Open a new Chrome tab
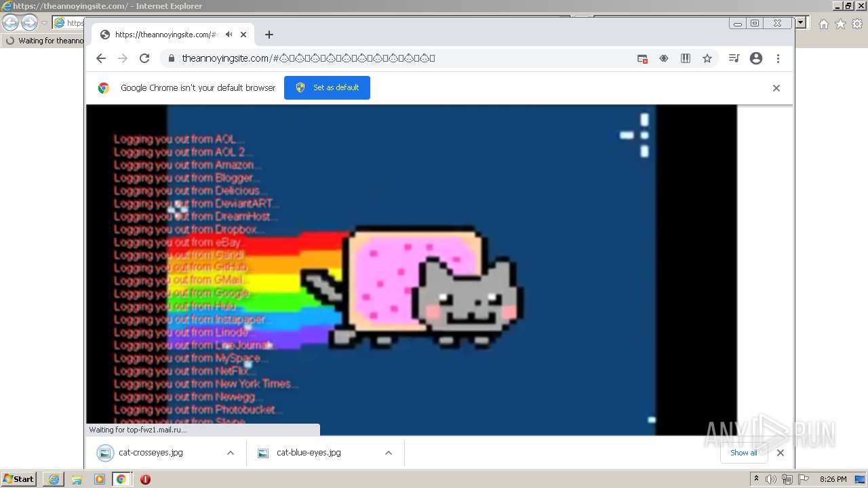The width and height of the screenshot is (868, 488). [x=269, y=35]
